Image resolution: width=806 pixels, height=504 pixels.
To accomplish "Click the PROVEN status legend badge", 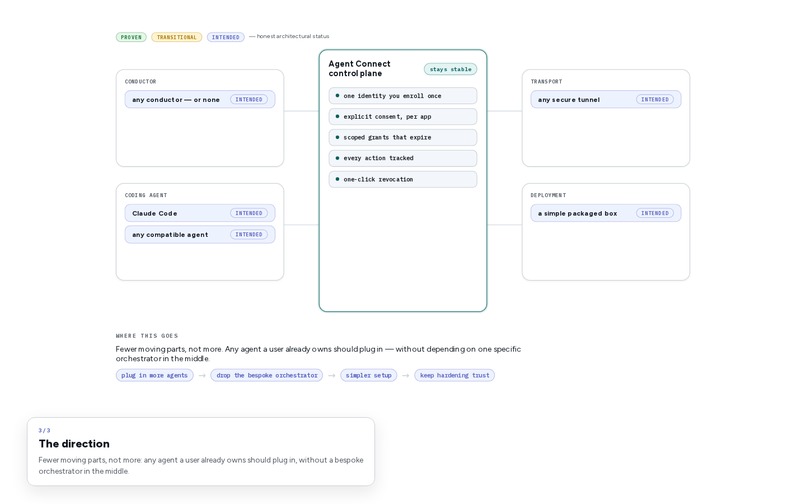I will [x=131, y=37].
